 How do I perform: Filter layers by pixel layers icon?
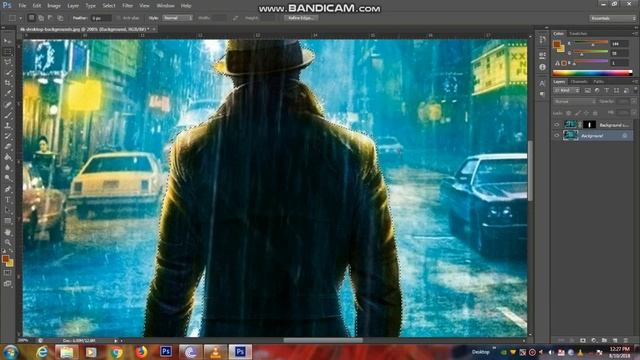(x=587, y=91)
